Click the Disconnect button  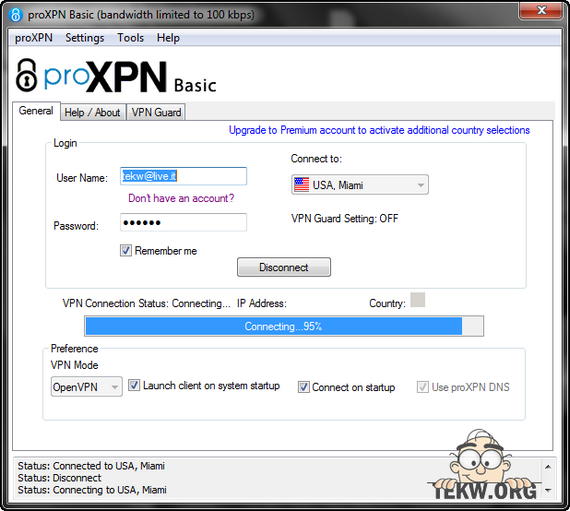(x=284, y=267)
